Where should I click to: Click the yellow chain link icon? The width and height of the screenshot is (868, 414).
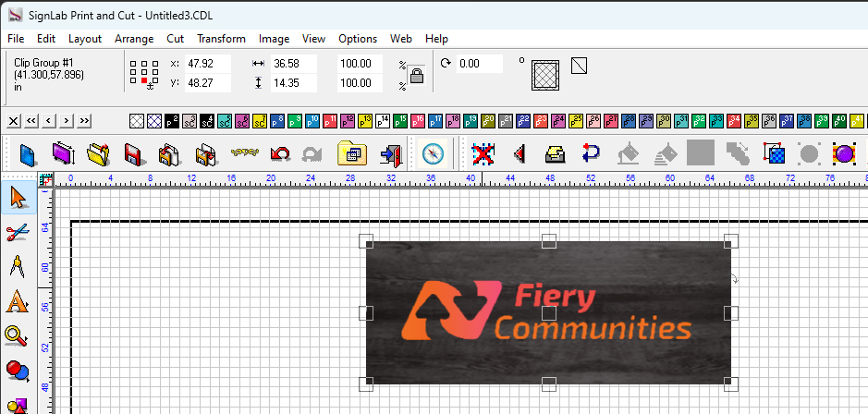pyautogui.click(x=245, y=152)
